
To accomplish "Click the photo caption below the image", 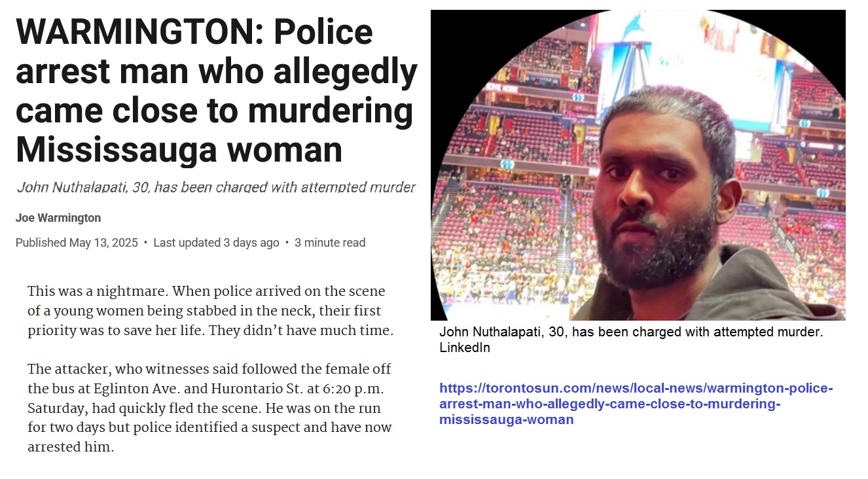I will pyautogui.click(x=631, y=332).
